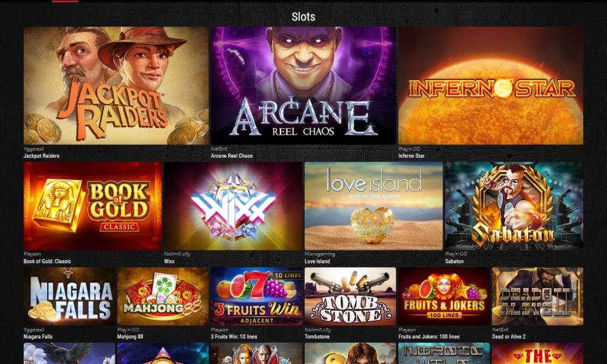Open the Inferno Star slot image

tap(490, 86)
